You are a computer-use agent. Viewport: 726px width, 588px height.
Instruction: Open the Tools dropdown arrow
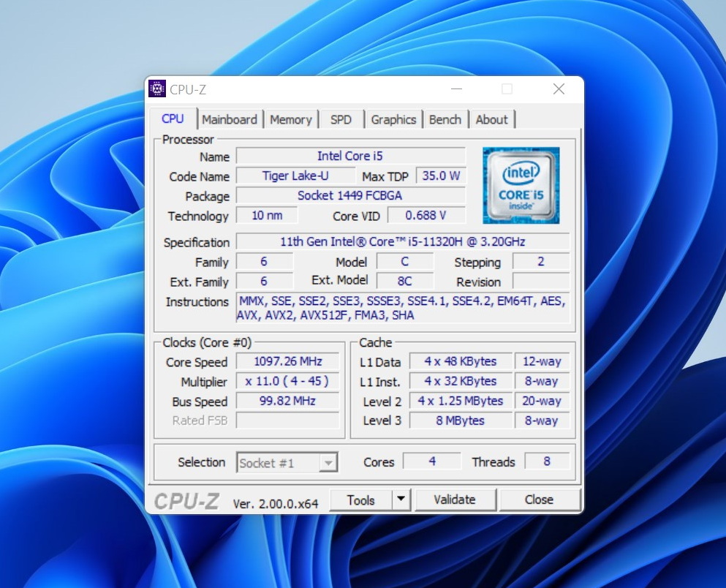point(401,499)
